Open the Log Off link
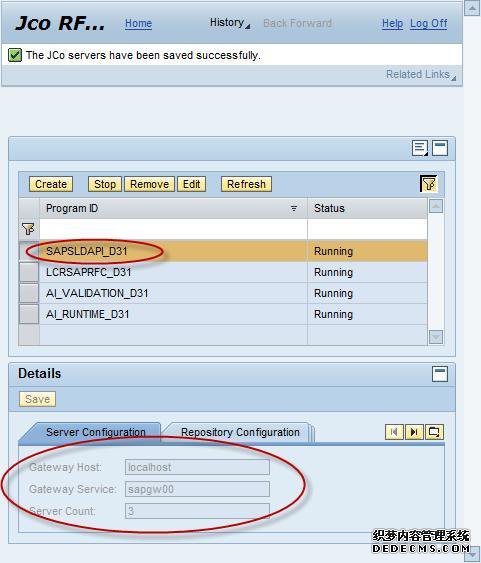This screenshot has height=563, width=481. coord(429,24)
